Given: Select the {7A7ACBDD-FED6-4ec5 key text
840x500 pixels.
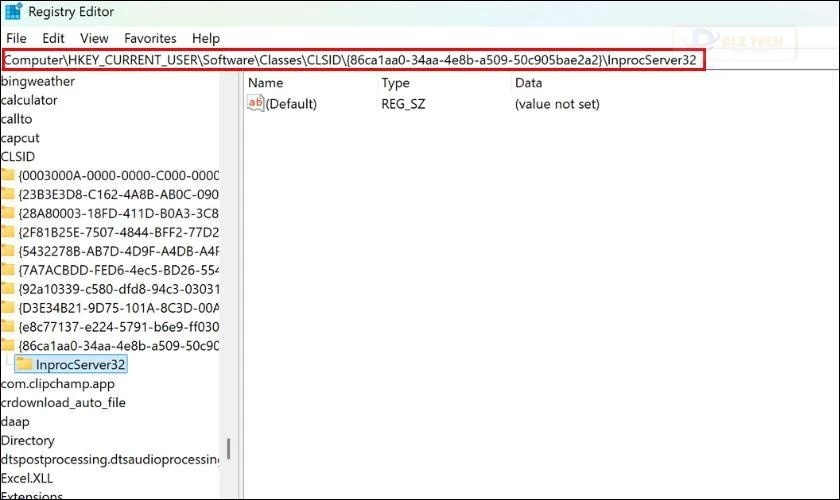Looking at the screenshot, I should (118, 270).
